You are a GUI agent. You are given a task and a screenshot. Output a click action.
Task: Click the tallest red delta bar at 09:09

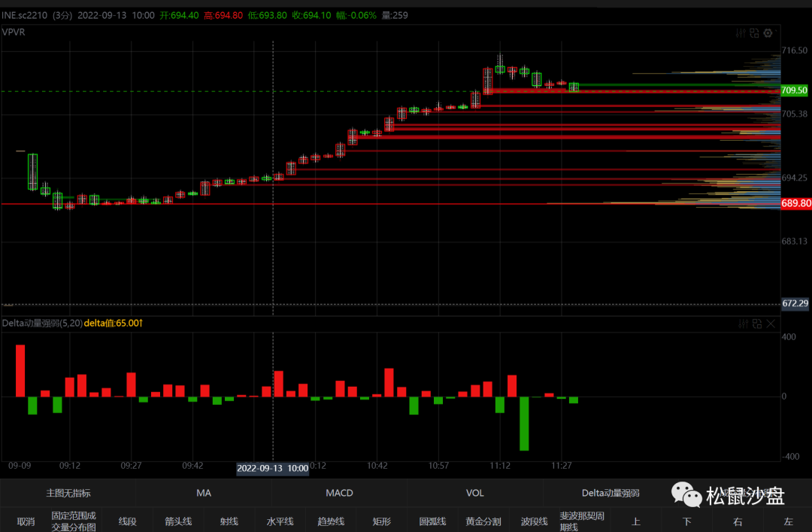coord(20,371)
